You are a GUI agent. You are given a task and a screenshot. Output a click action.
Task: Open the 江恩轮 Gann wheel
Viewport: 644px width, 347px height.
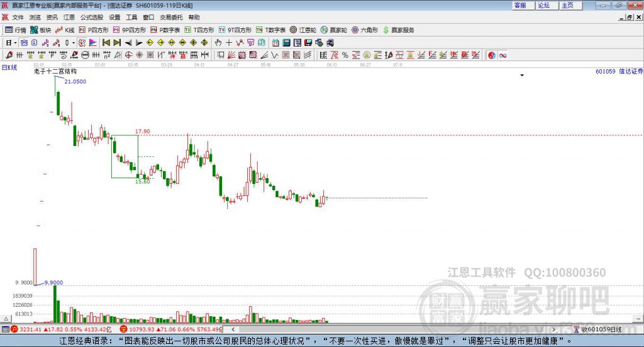coord(303,30)
